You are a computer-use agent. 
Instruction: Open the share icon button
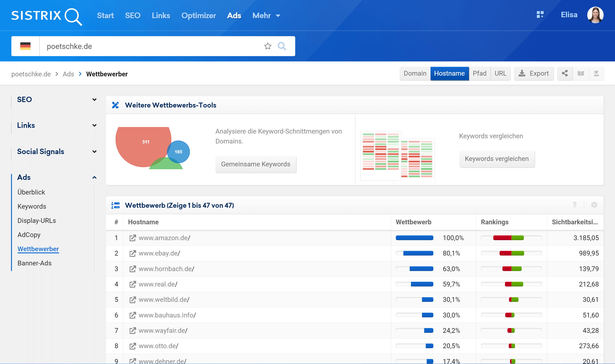(565, 73)
